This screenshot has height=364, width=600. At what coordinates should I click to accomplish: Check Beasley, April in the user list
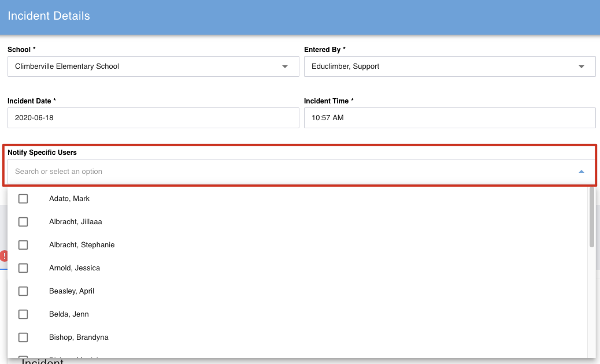23,291
